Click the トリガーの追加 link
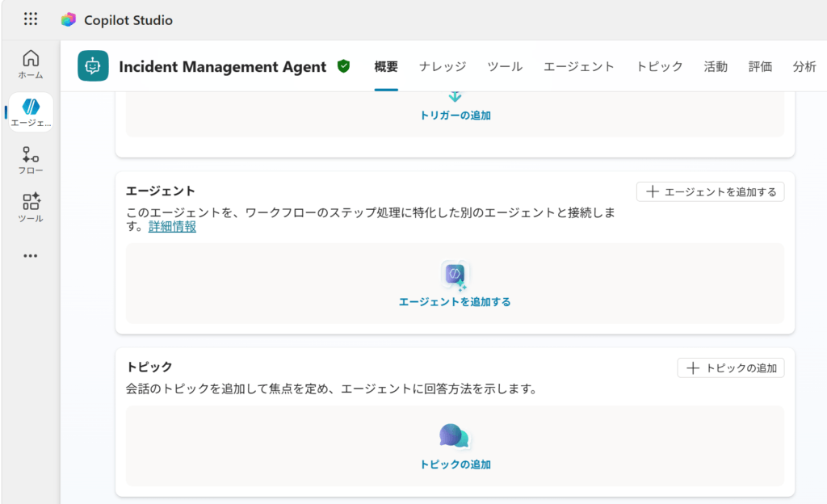 (455, 115)
